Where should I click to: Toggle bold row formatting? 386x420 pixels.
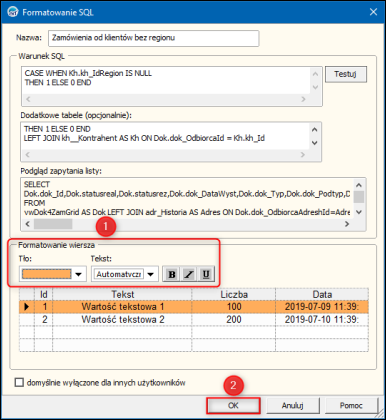coord(172,274)
